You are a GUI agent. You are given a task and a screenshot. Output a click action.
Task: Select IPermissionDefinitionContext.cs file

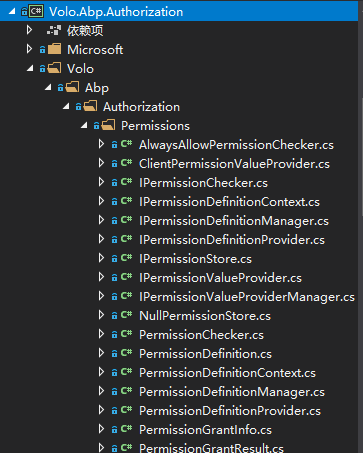[229, 202]
